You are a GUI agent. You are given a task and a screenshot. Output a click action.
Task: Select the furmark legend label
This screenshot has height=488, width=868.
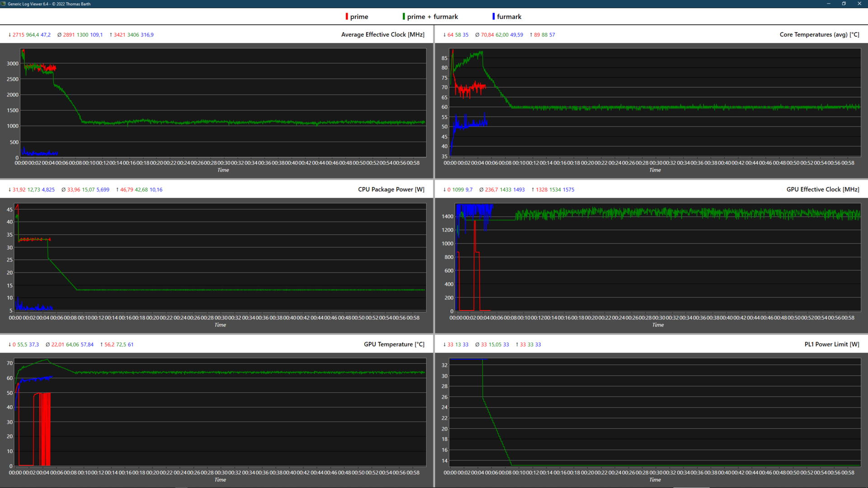(509, 17)
